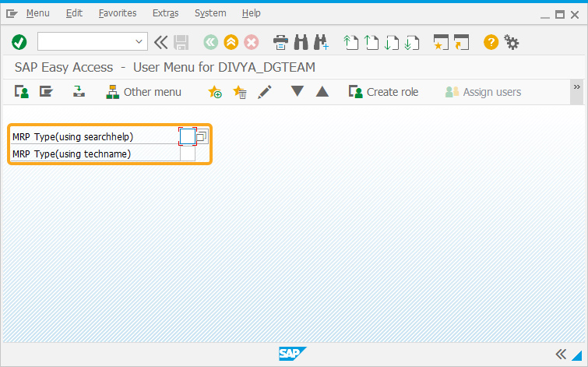Click the green Back button
The image size is (588, 367).
click(x=211, y=42)
